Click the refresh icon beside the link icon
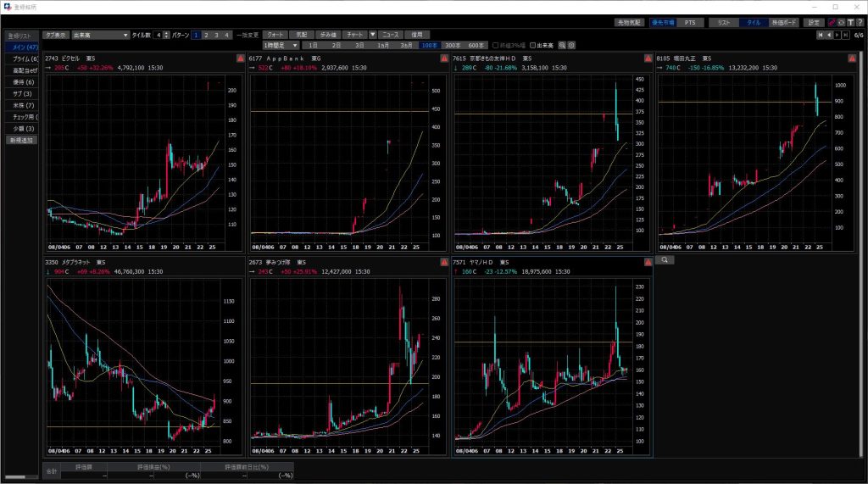Viewport: 868px width, 484px height. 841,22
